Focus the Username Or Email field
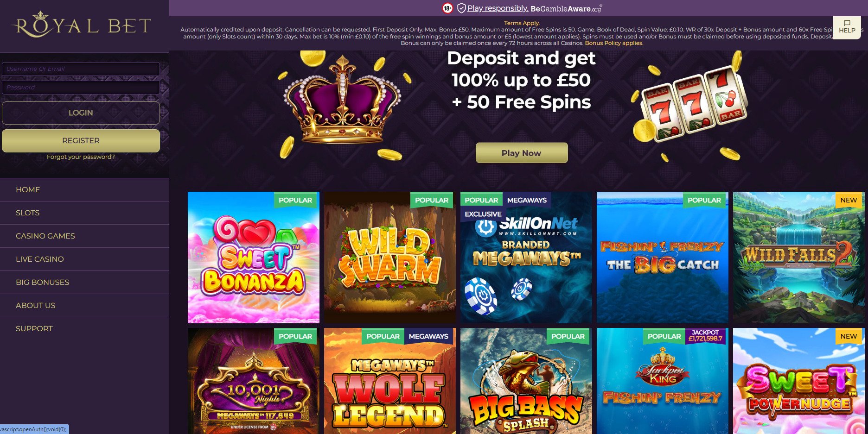Screen dimensions: 868x434 (x=81, y=69)
